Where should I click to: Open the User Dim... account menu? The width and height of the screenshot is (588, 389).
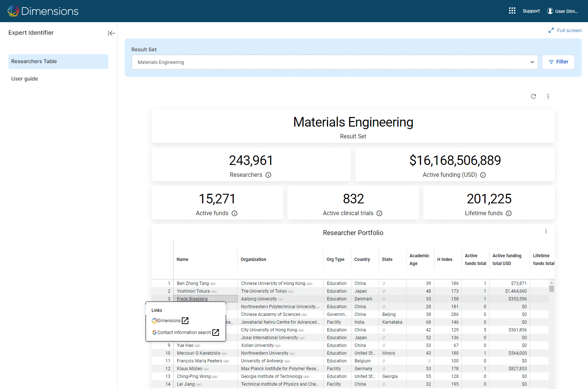click(563, 11)
